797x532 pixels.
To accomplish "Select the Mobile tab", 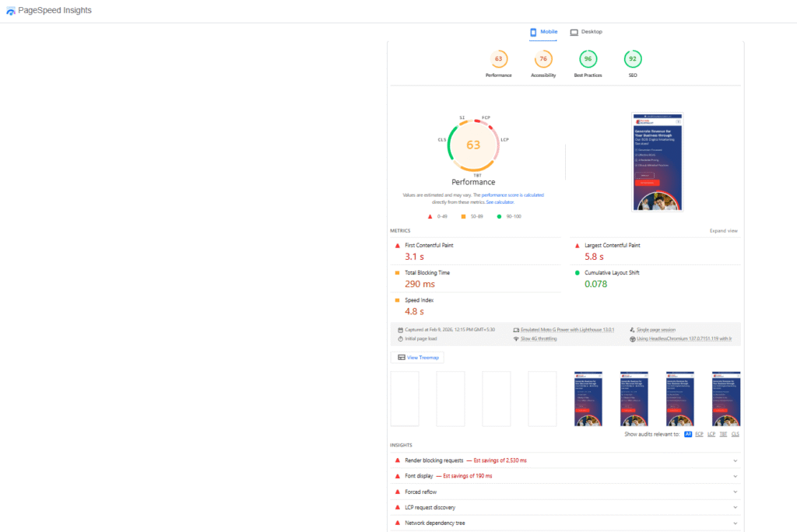I will click(543, 32).
